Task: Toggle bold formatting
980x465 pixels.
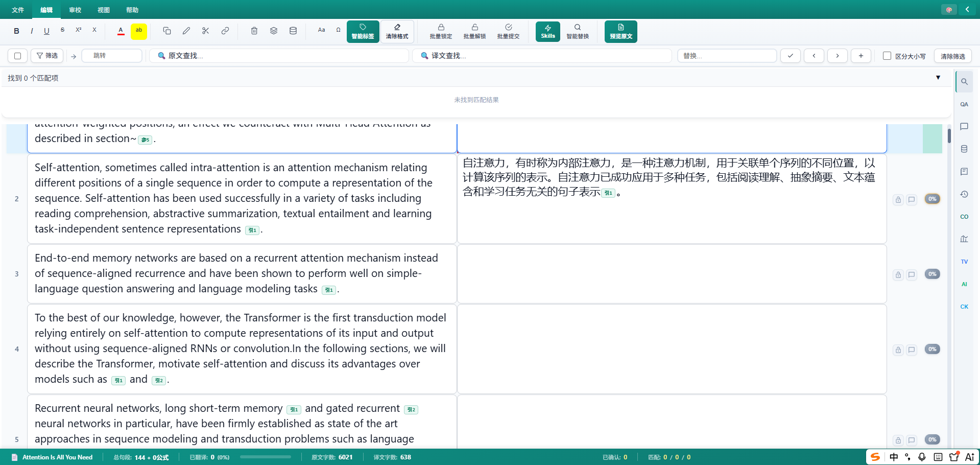Action: pos(16,31)
